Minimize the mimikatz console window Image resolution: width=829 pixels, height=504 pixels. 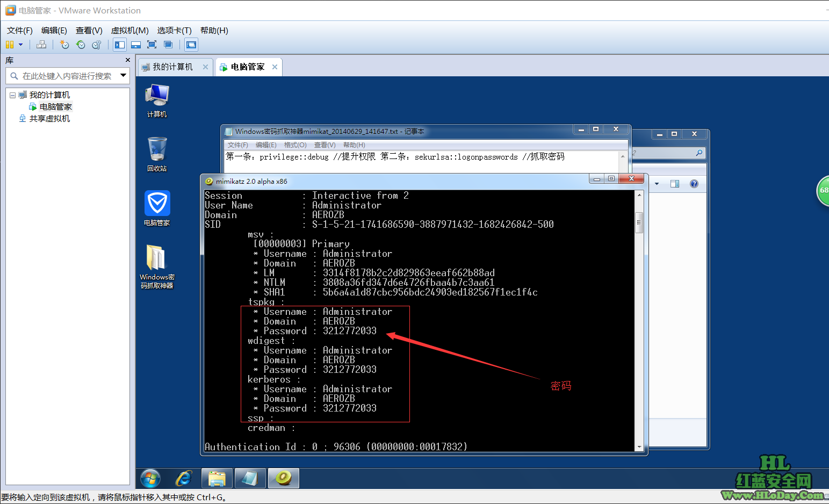coord(596,178)
